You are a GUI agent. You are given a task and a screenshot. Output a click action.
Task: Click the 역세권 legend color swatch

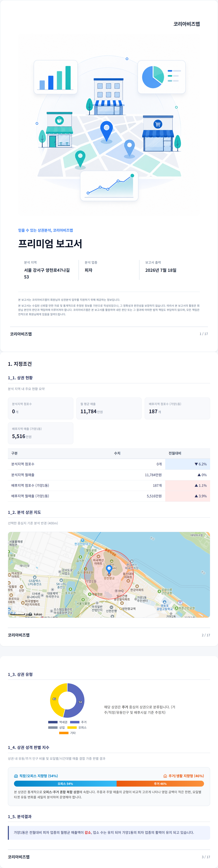(53, 722)
